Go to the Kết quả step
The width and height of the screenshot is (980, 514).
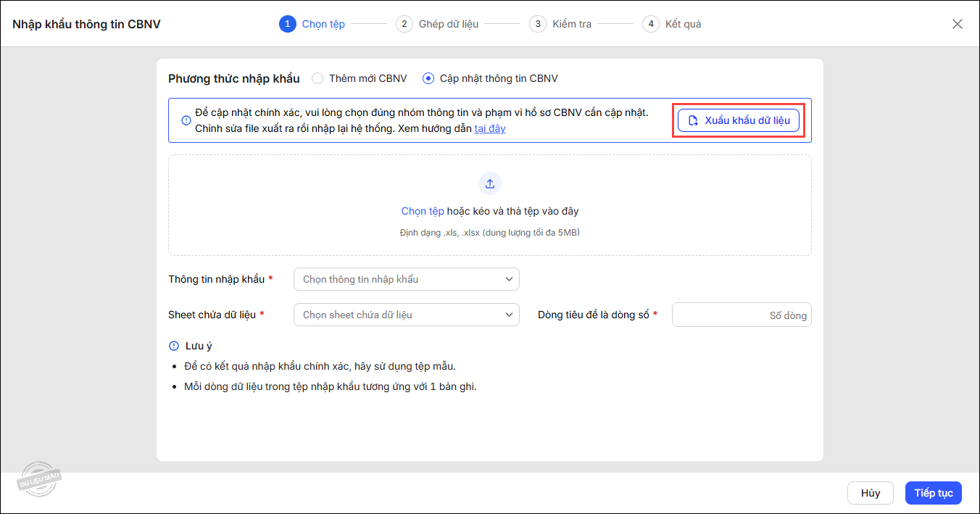click(683, 24)
